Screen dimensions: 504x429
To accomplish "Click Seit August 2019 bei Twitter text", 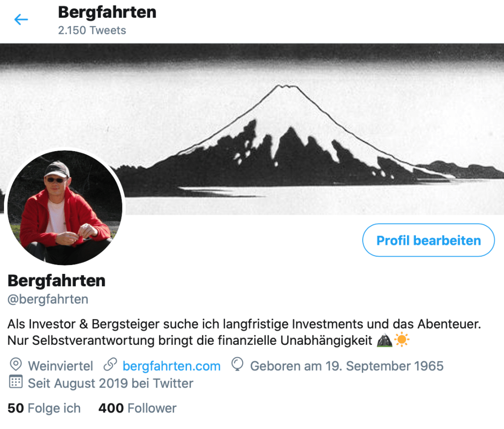I will (111, 383).
